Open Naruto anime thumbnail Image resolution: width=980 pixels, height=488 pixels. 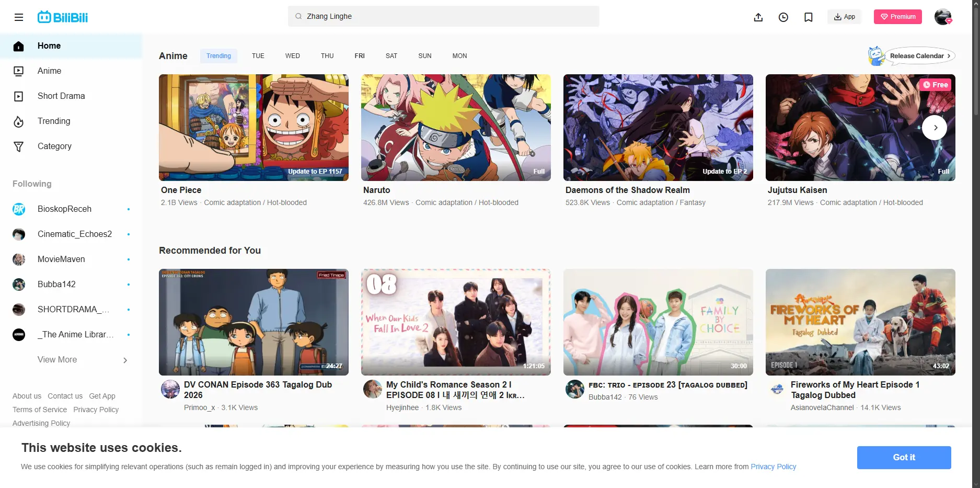point(456,128)
